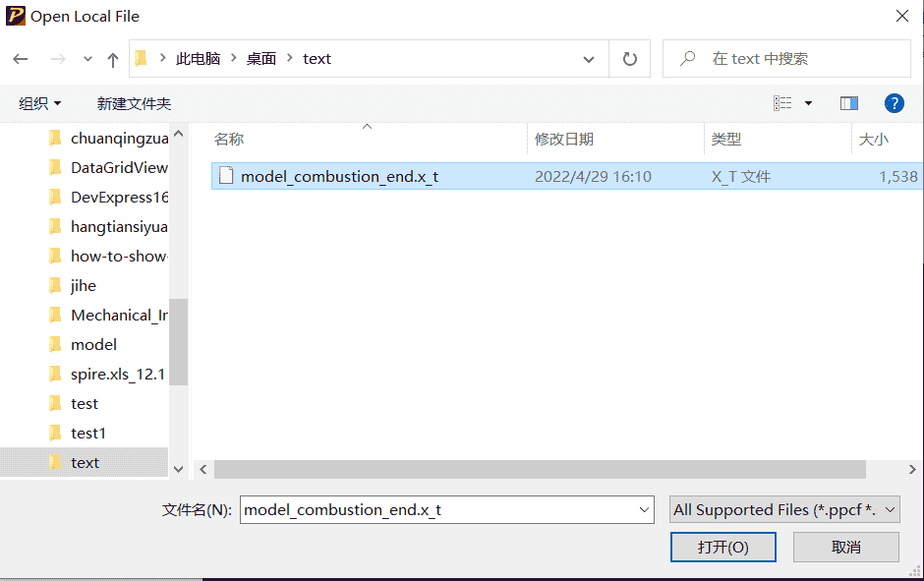This screenshot has height=581, width=924.
Task: Click the app logo in title bar
Action: (16, 16)
